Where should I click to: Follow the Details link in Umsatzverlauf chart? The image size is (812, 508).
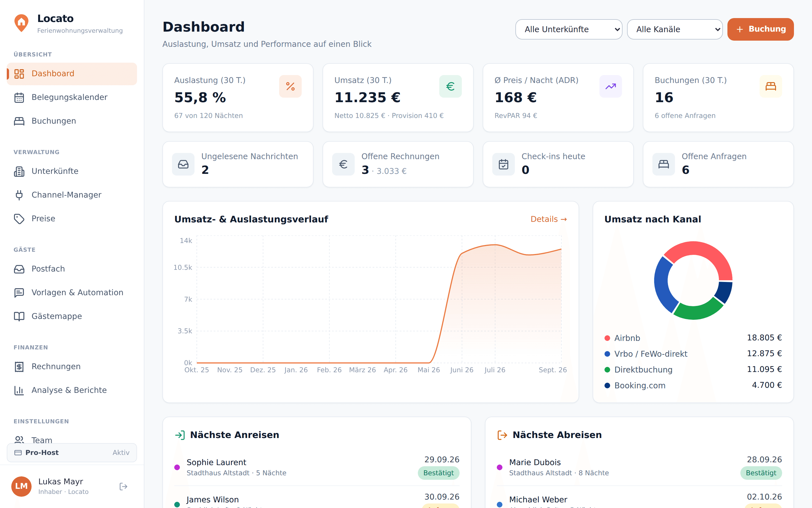[549, 219]
